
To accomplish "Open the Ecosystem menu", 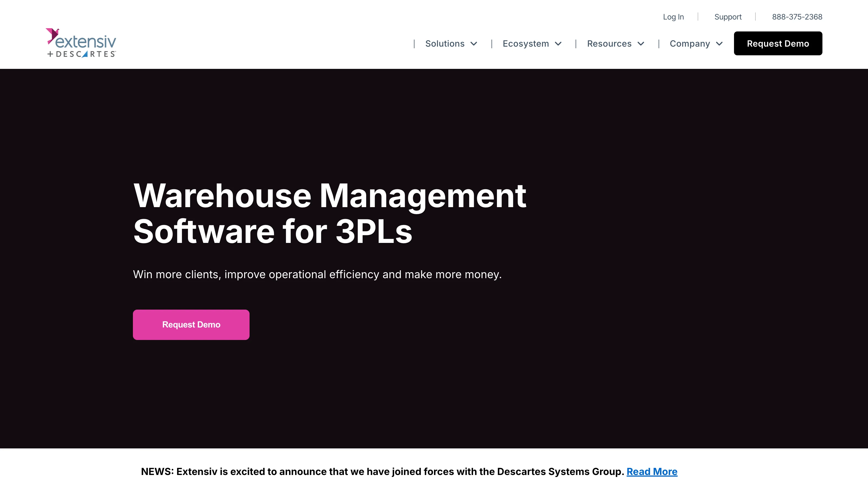I will point(526,44).
